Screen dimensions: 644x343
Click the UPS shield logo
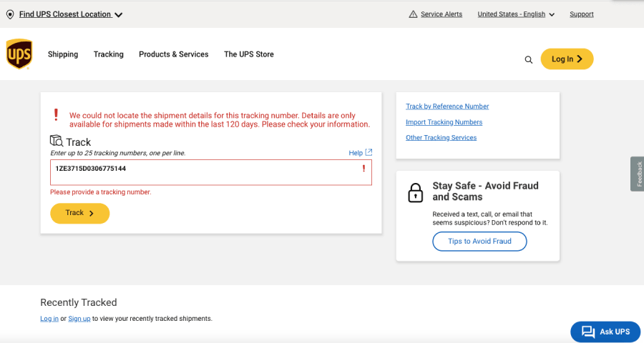19,54
